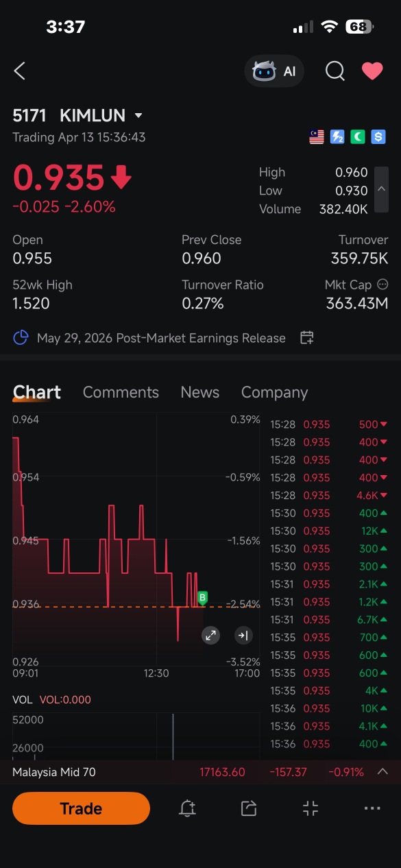This screenshot has height=868, width=401.
Task: Expand chart to fullscreen icon
Action: tap(210, 635)
